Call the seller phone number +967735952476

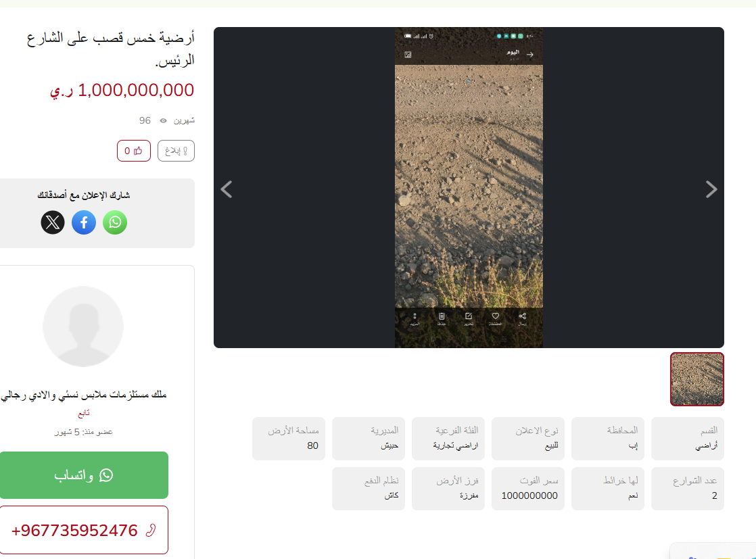click(x=84, y=530)
